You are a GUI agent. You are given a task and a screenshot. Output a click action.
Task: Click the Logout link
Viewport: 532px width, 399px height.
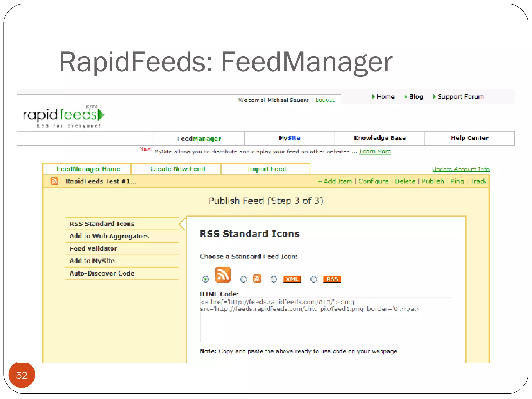pyautogui.click(x=325, y=100)
